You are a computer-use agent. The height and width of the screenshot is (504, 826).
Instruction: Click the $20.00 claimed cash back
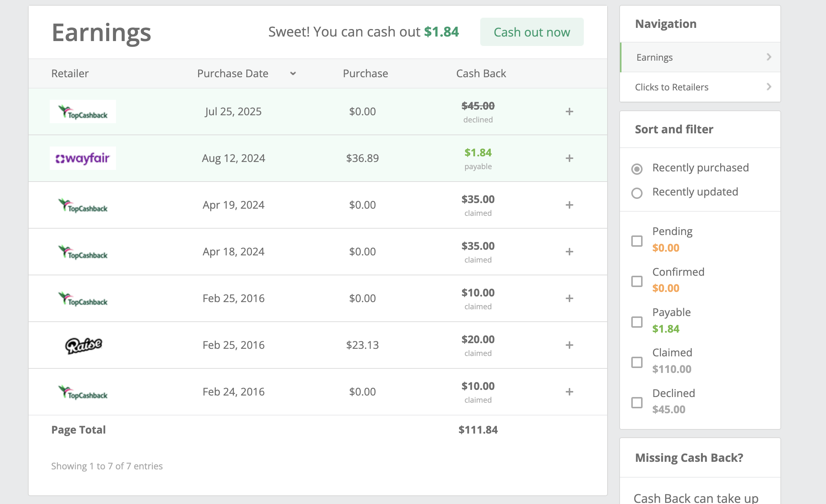(478, 339)
